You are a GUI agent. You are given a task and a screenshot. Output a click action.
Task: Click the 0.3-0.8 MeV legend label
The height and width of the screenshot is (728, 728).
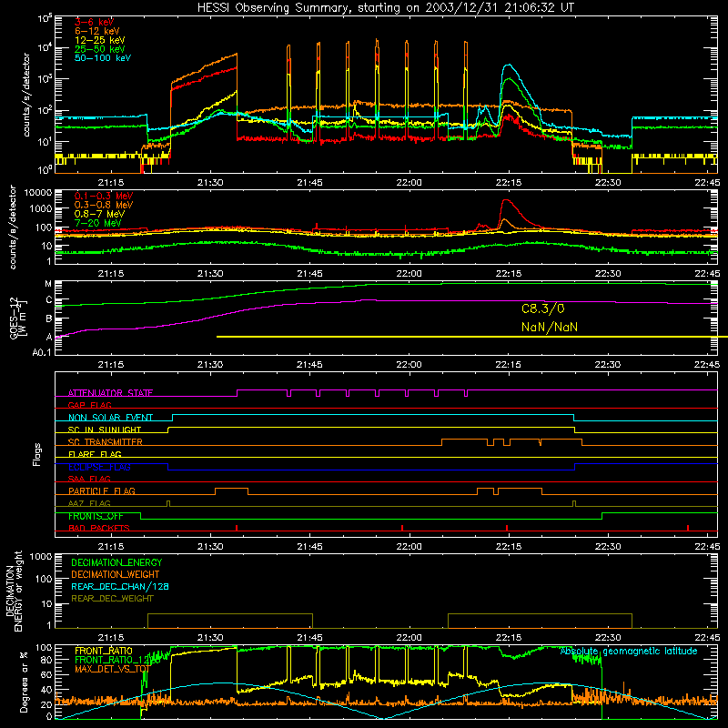[x=104, y=205]
